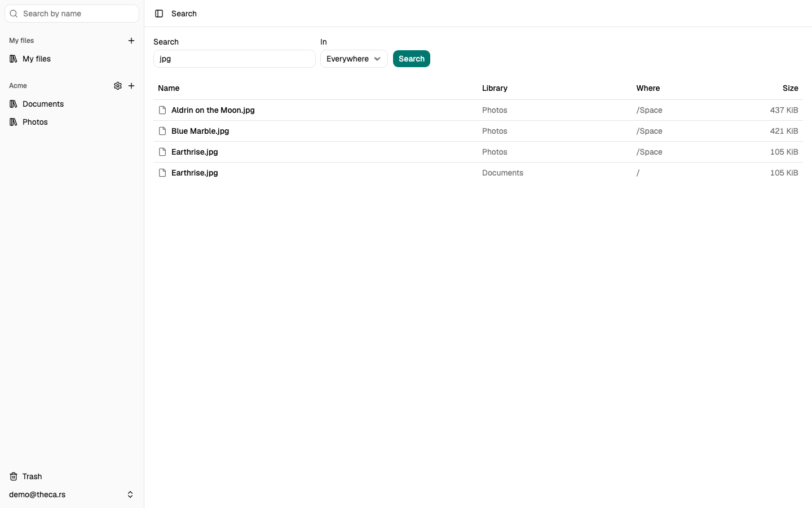Click the Acme section heading
The image size is (812, 508).
pos(18,86)
